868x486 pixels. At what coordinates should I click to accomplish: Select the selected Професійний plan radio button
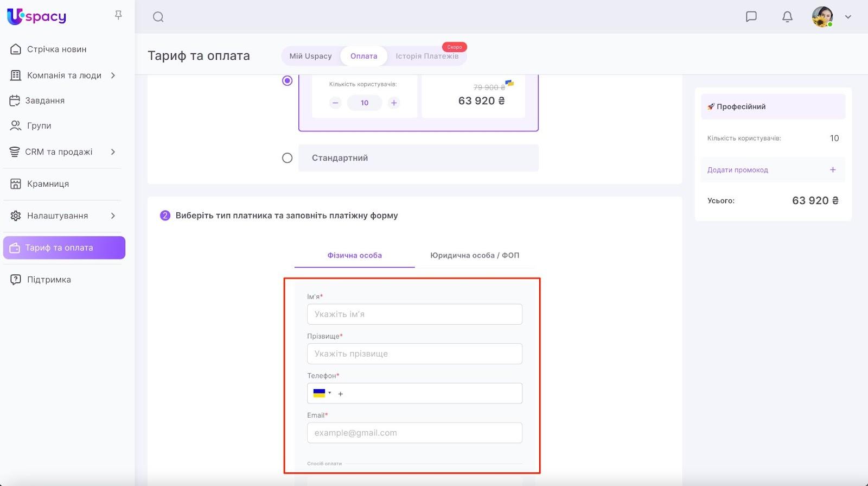[x=288, y=81]
